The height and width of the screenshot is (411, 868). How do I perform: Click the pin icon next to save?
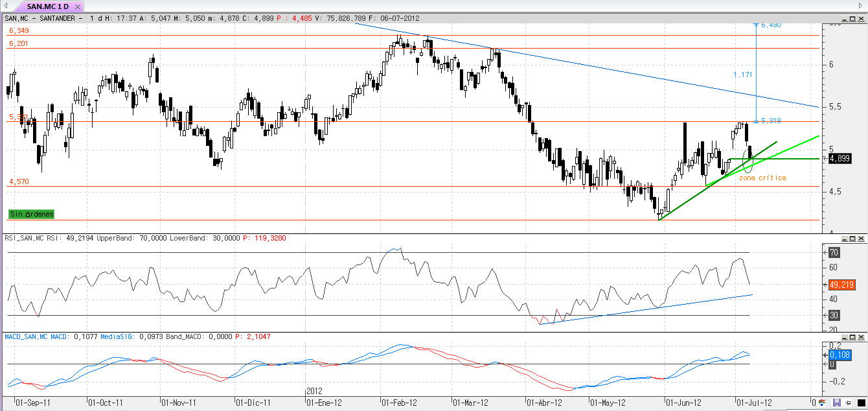(x=848, y=403)
